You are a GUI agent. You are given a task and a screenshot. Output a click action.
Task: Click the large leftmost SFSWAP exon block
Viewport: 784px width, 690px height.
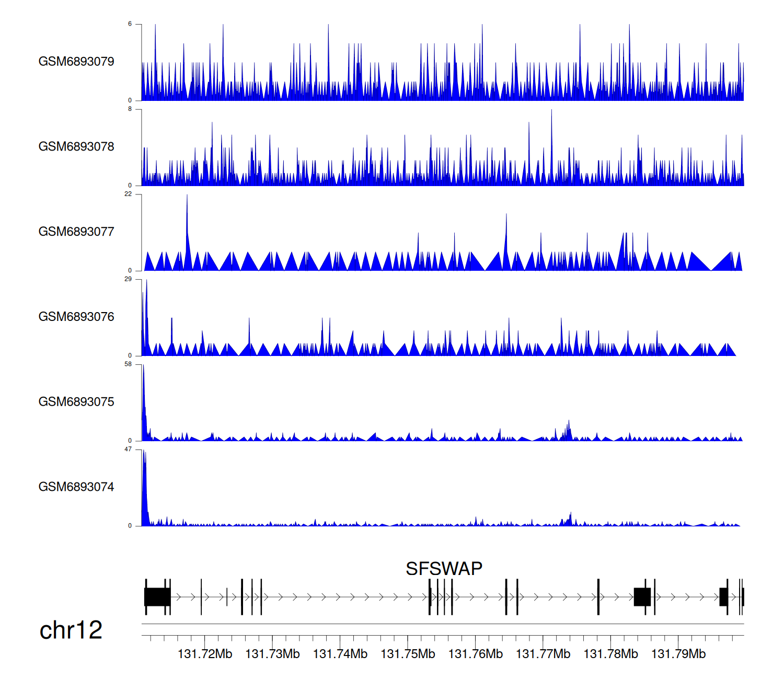point(157,597)
